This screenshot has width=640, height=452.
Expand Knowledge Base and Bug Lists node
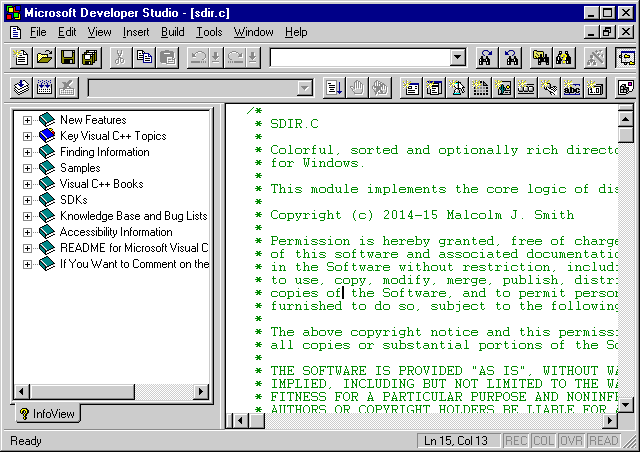27,216
